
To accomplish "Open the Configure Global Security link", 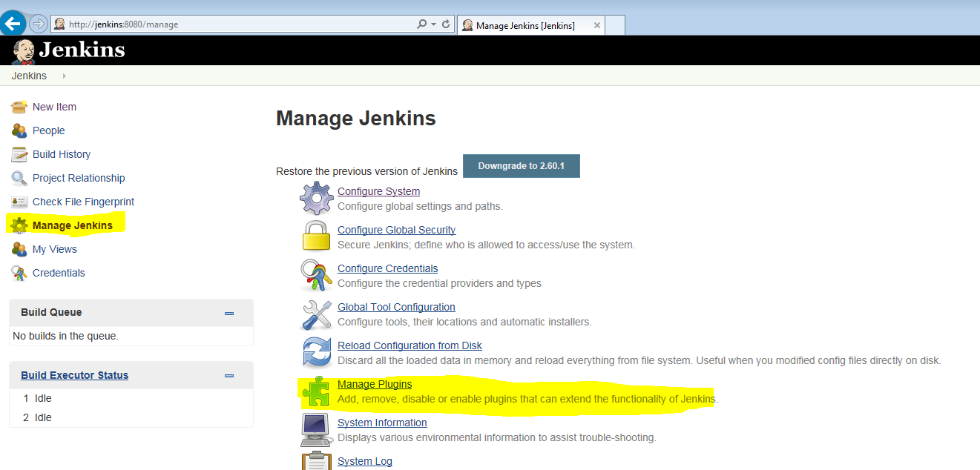I will tap(396, 230).
